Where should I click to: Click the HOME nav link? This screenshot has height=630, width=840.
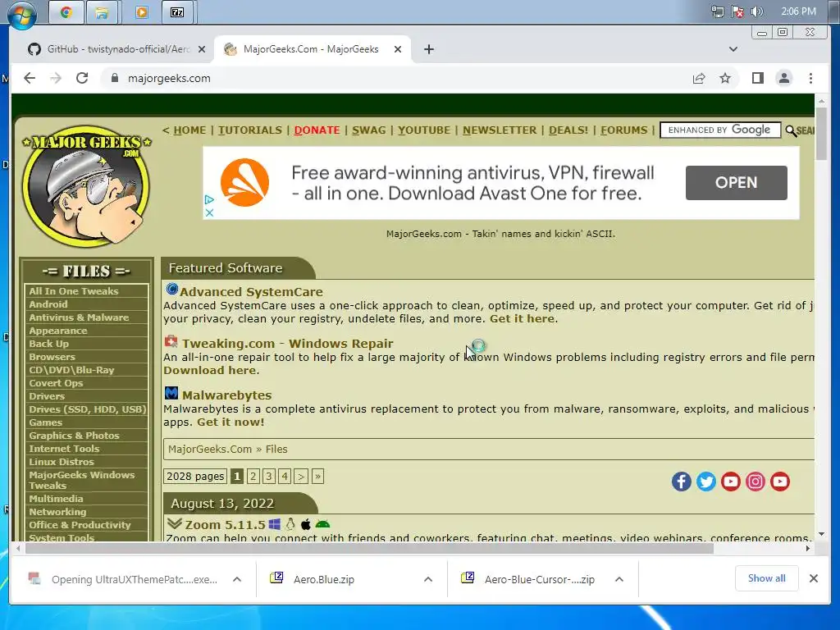tap(189, 130)
